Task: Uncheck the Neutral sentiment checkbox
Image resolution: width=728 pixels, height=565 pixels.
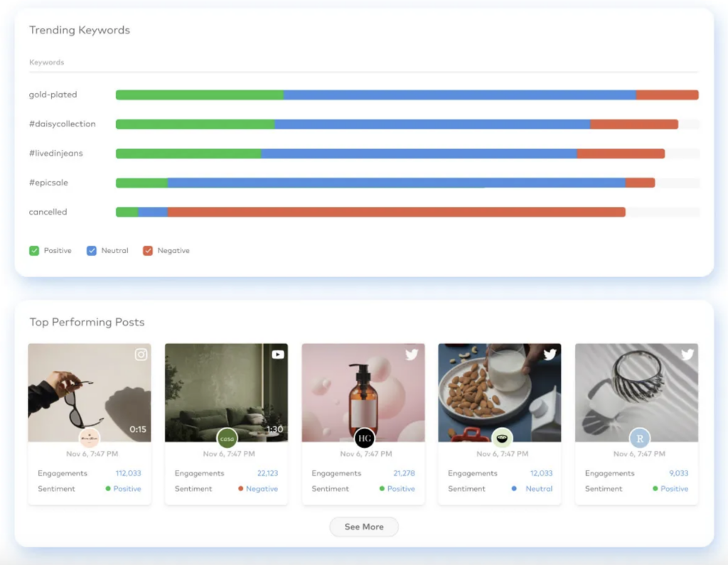Action: click(92, 251)
